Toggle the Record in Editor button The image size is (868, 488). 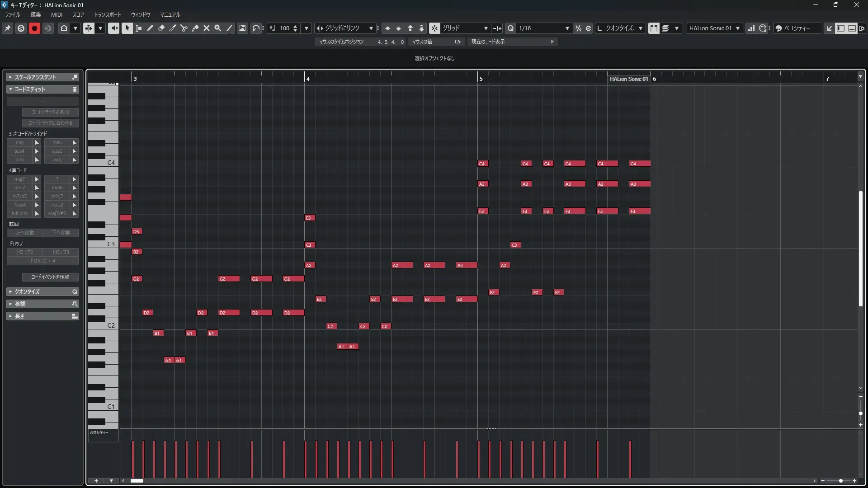point(34,28)
